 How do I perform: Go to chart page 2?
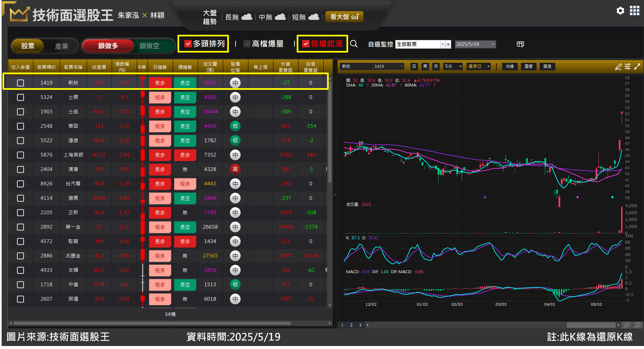(x=351, y=325)
